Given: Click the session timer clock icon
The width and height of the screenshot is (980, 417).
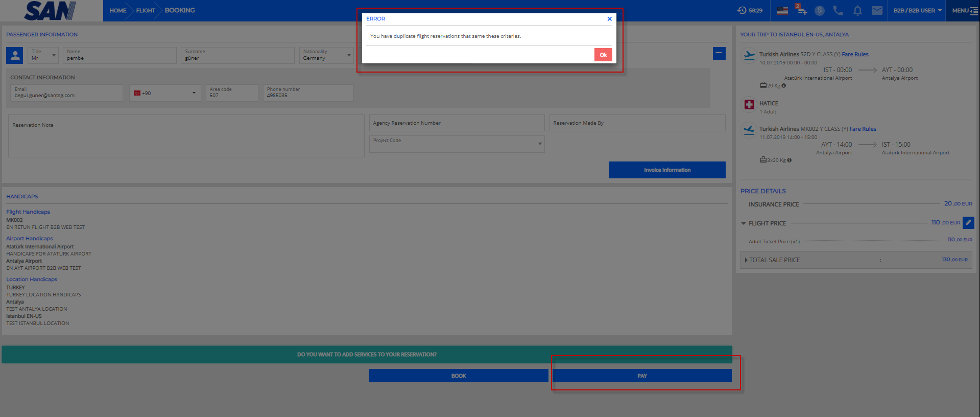Looking at the screenshot, I should (742, 10).
